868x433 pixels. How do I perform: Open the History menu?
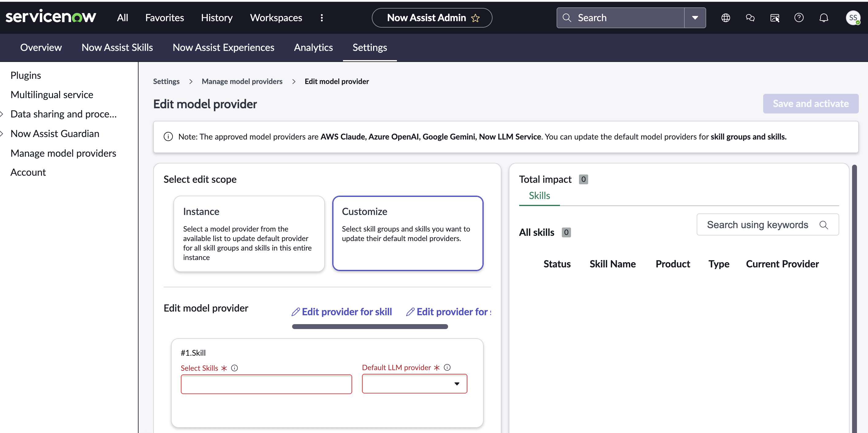[x=217, y=17]
